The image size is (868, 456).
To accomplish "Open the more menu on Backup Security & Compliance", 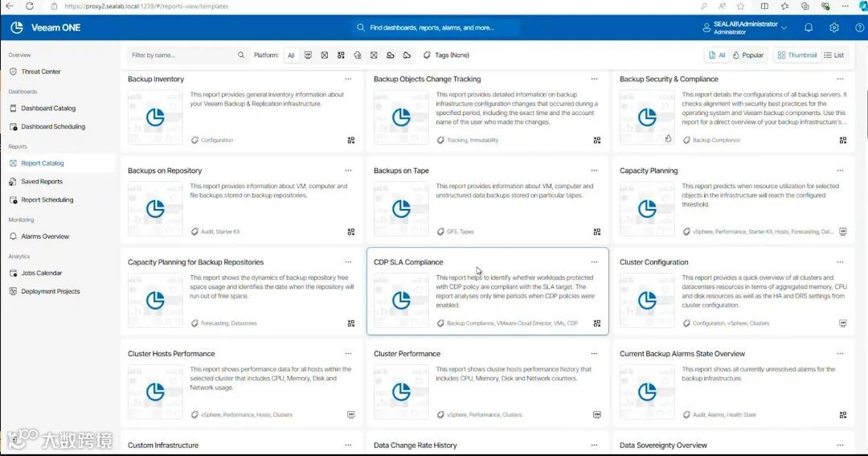I will (840, 80).
